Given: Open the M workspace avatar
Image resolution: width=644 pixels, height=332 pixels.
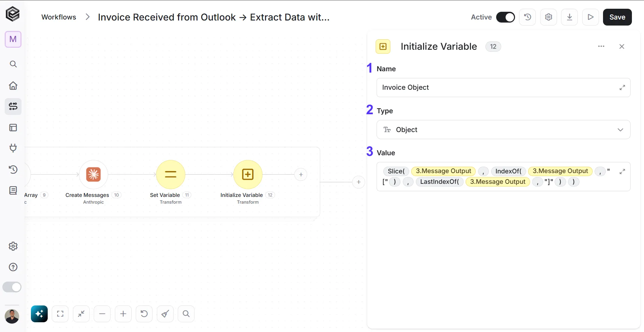Looking at the screenshot, I should [13, 39].
